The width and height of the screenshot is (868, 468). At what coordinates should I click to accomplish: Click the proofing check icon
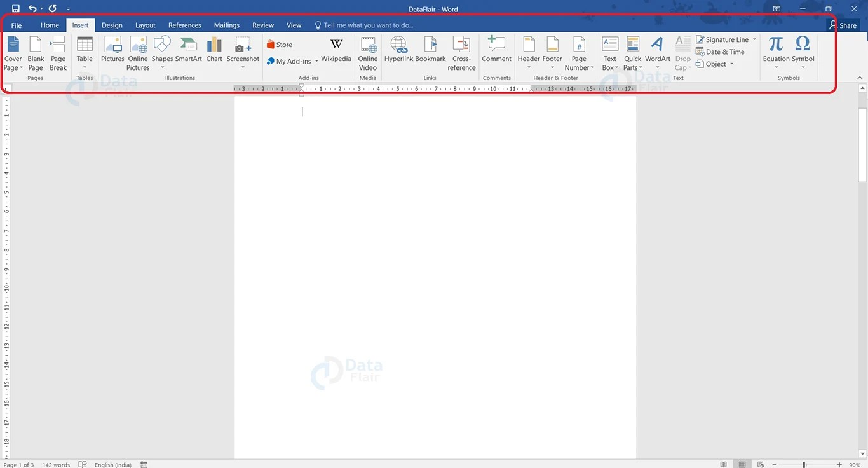pos(83,465)
